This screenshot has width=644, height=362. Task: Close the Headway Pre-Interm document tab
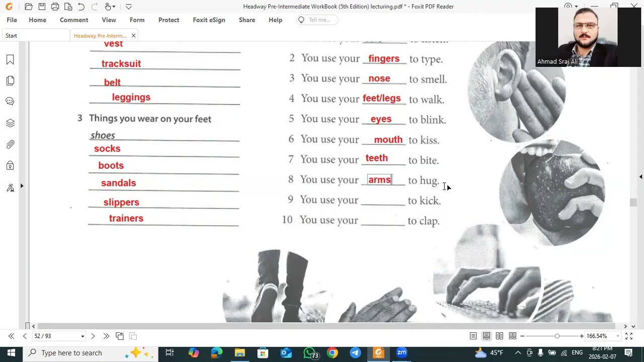133,36
